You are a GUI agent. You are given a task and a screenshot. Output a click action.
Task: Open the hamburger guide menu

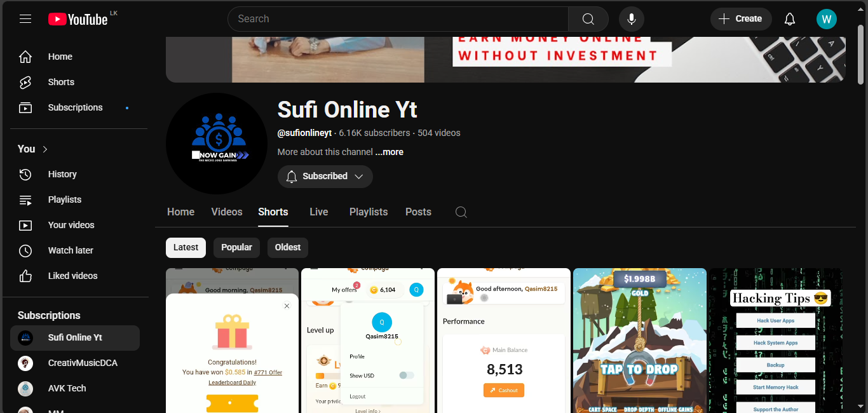25,19
